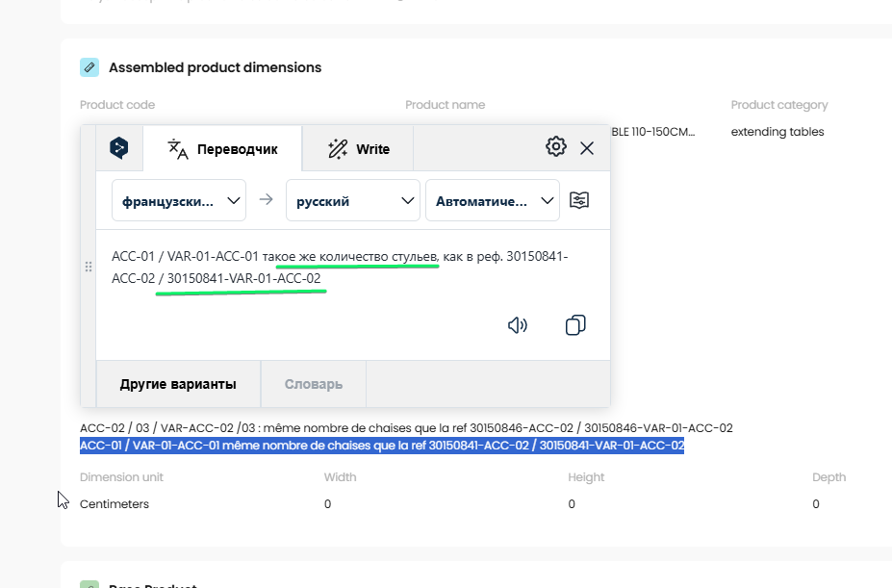Image resolution: width=892 pixels, height=588 pixels.
Task: Copy translated text with copy icon
Action: coord(575,325)
